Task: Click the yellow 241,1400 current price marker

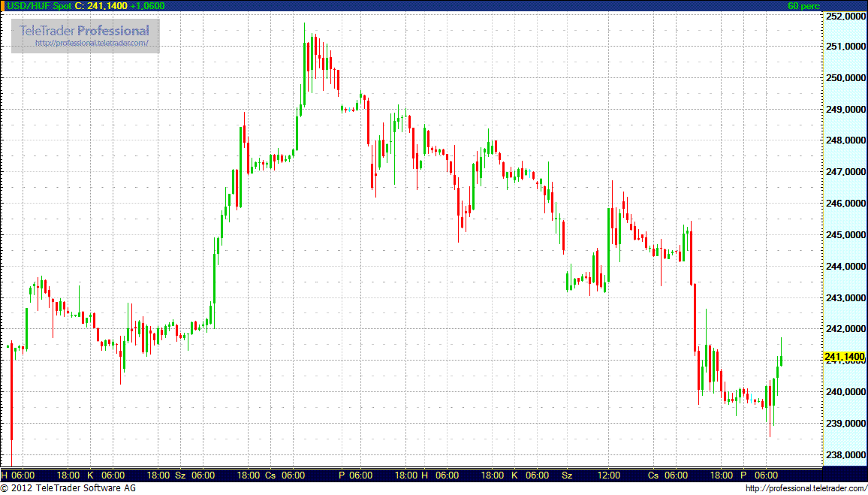Action: click(844, 357)
